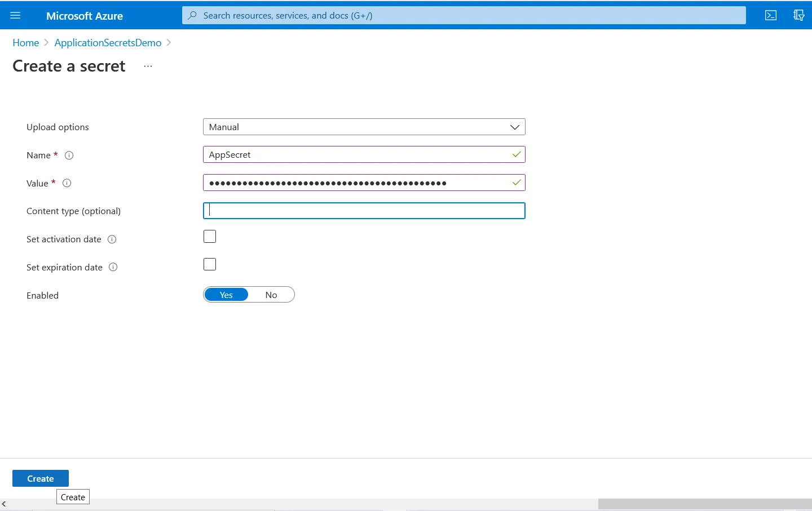This screenshot has height=511, width=812.
Task: Click the info icon next to Name
Action: click(x=69, y=155)
